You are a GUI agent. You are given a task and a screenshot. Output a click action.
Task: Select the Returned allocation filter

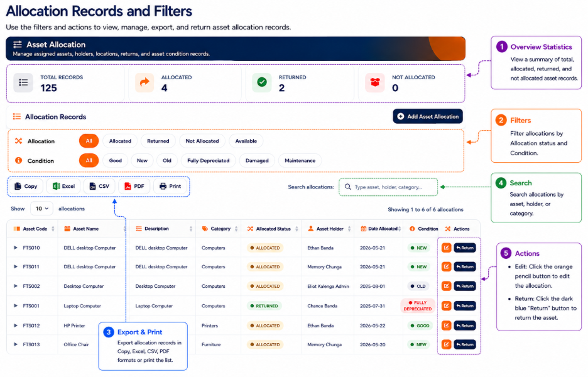pyautogui.click(x=158, y=141)
